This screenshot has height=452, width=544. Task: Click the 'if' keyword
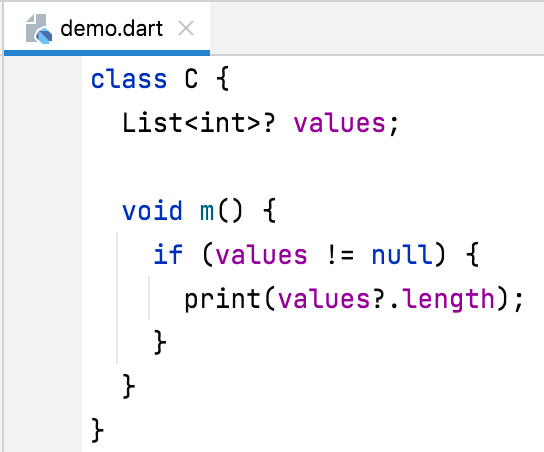(168, 254)
